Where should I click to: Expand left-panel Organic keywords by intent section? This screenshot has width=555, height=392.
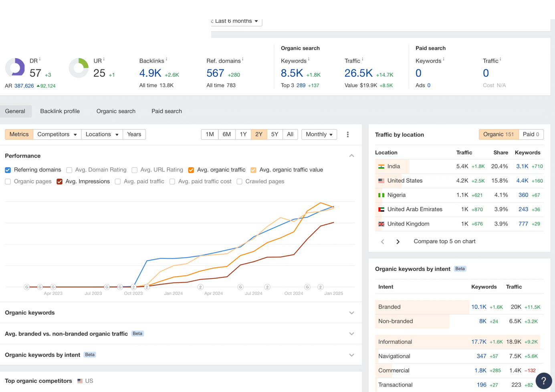(351, 355)
